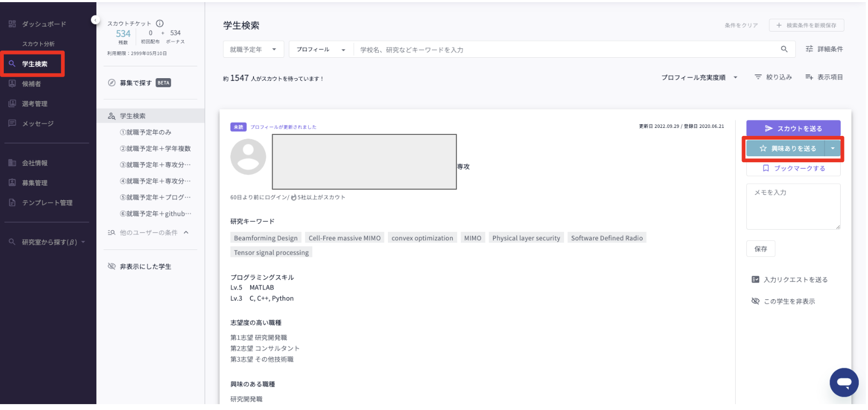Go to 候補者 in the sidebar
This screenshot has width=868, height=410.
click(x=31, y=84)
